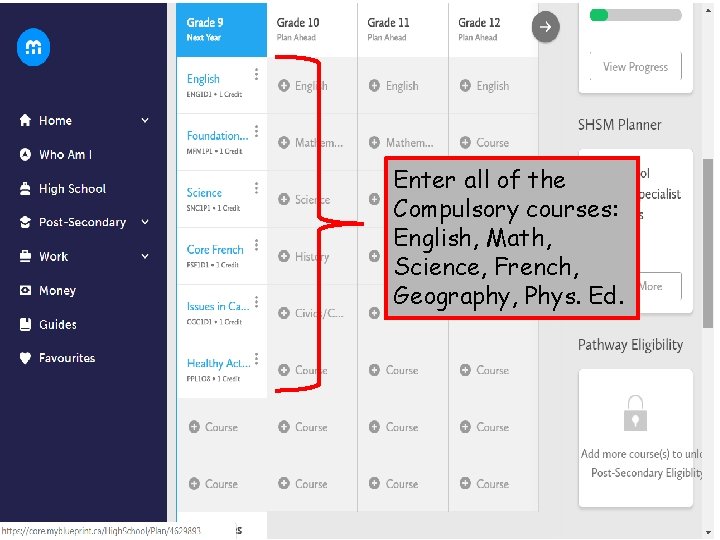Screen dimensions: 720x540
Task: Expand the Home menu chevron
Action: click(145, 121)
